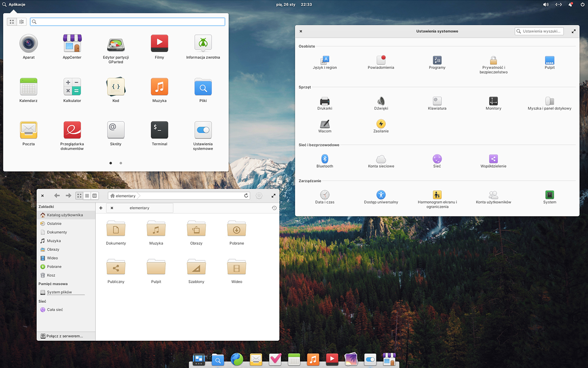Switch launcher to category view
Screen dimensions: 588x368
21,21
